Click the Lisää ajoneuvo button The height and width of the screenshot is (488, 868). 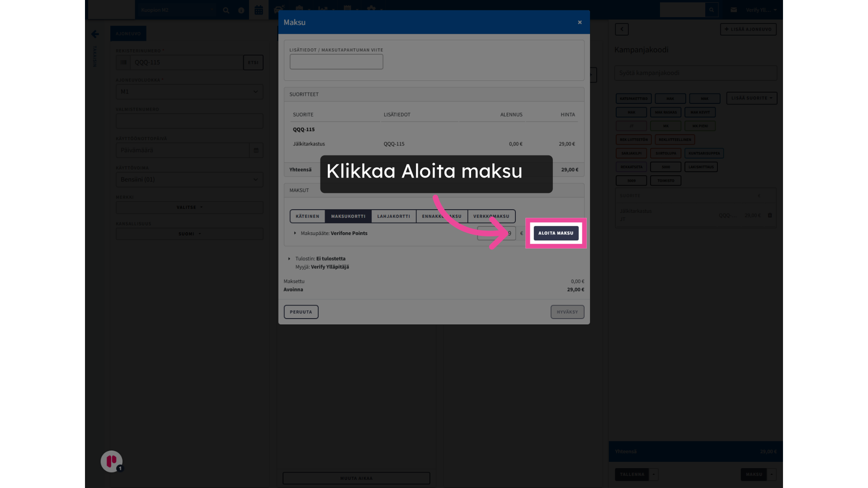pyautogui.click(x=748, y=29)
